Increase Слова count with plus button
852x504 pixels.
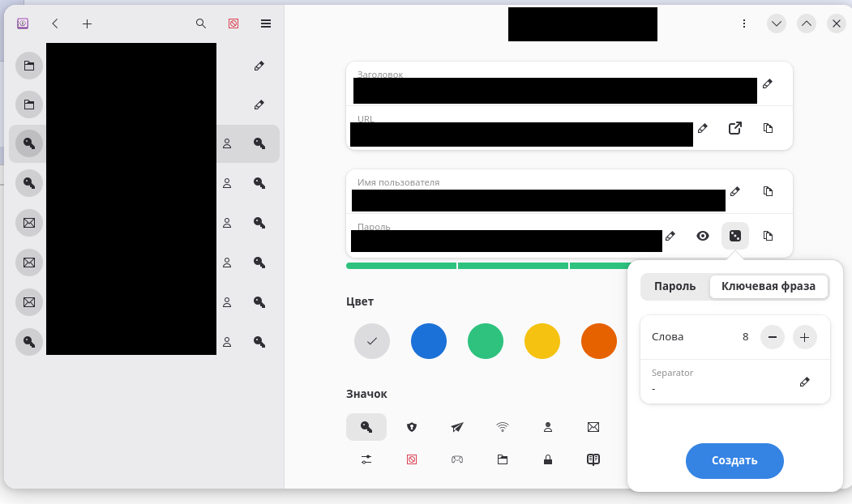805,337
